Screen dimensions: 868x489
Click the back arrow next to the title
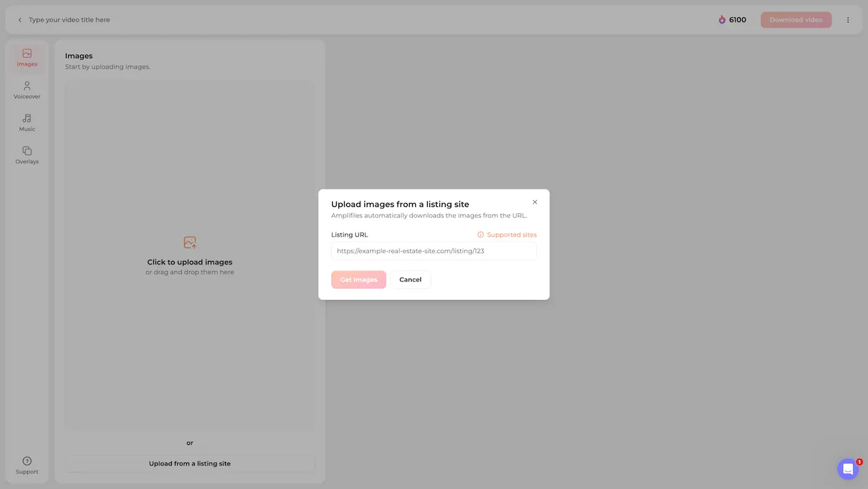20,19
